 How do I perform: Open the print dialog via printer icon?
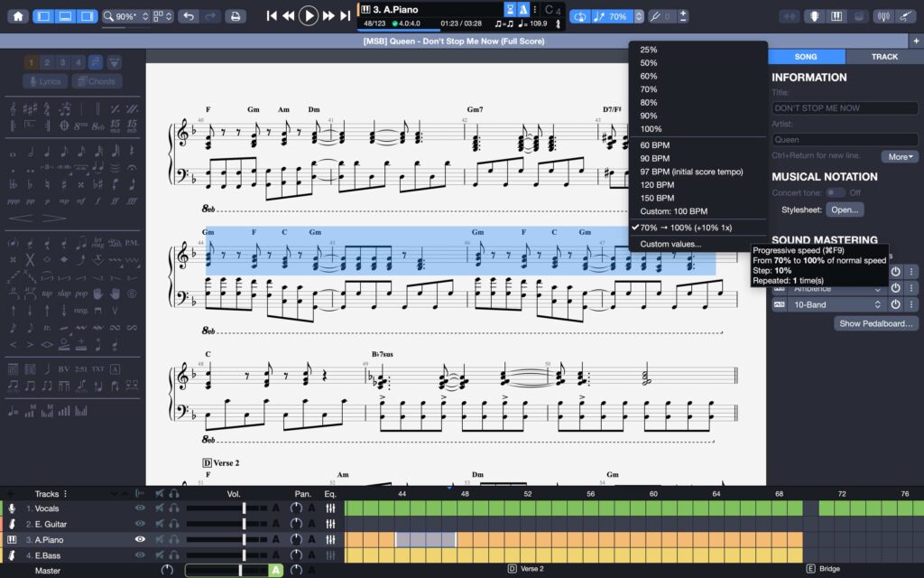pos(235,15)
